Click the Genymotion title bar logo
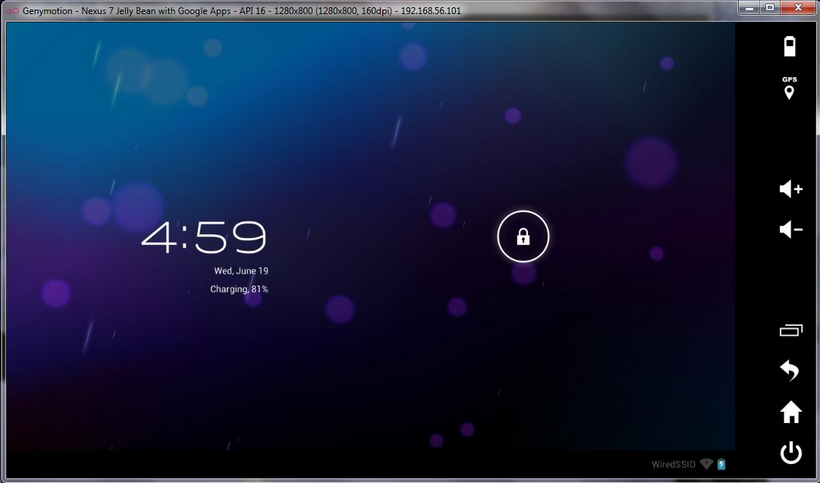This screenshot has width=820, height=483. pos(13,10)
